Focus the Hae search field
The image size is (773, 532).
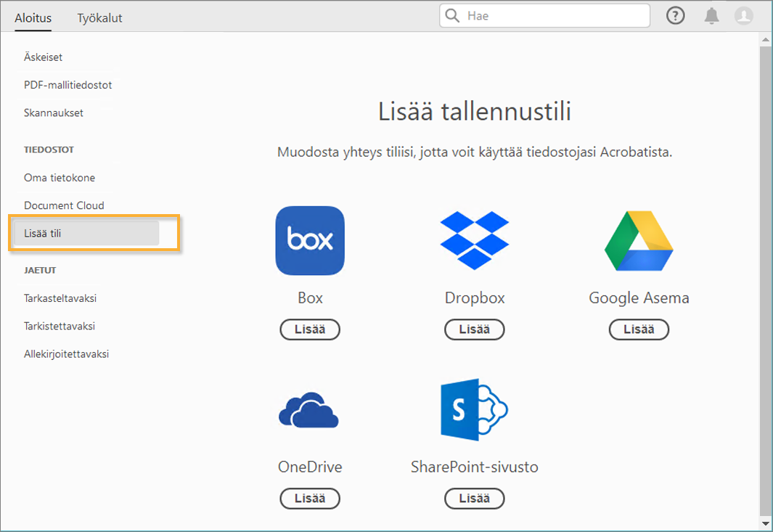coord(545,16)
